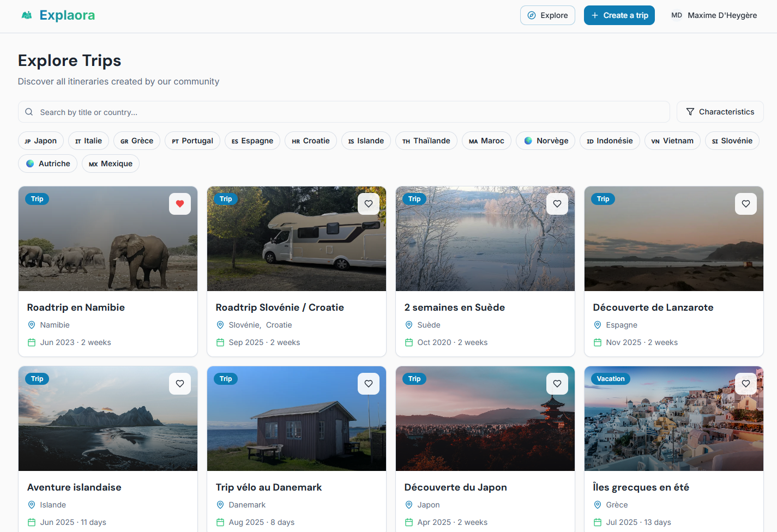Image resolution: width=777 pixels, height=532 pixels.
Task: Click the location pin icon on Aventure islandaise
Action: tap(33, 505)
